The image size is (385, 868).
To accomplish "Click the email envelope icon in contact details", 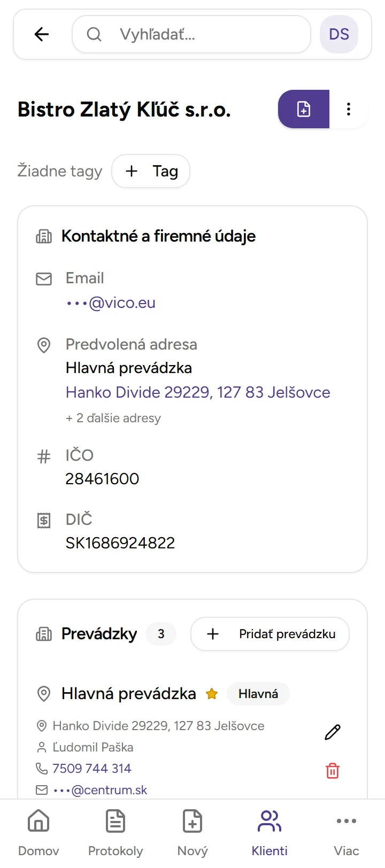I will click(x=43, y=278).
